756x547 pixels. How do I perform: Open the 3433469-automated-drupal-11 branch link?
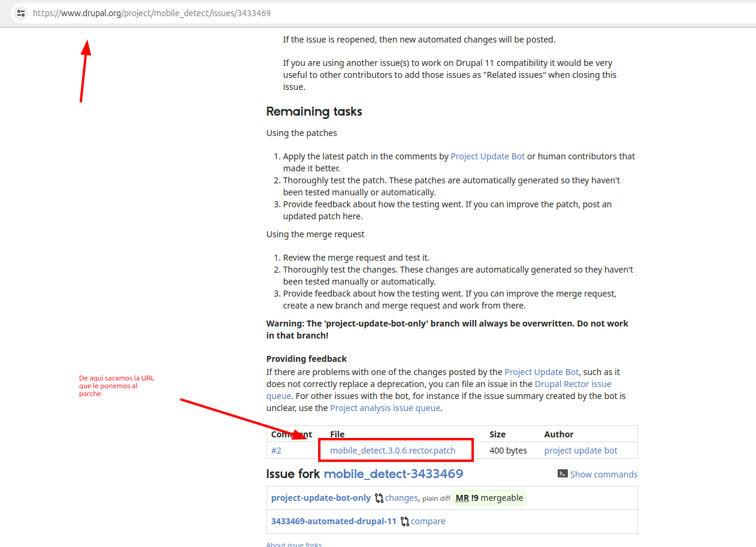pos(334,521)
